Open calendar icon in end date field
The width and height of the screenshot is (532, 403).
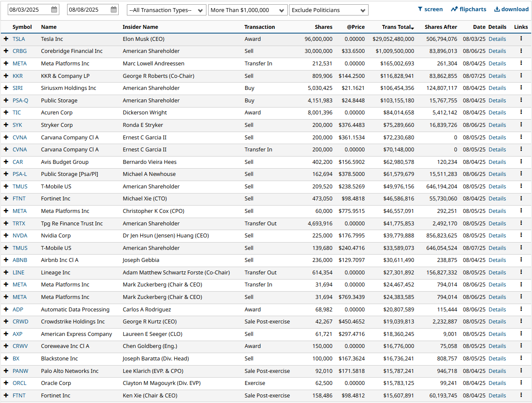click(x=114, y=9)
